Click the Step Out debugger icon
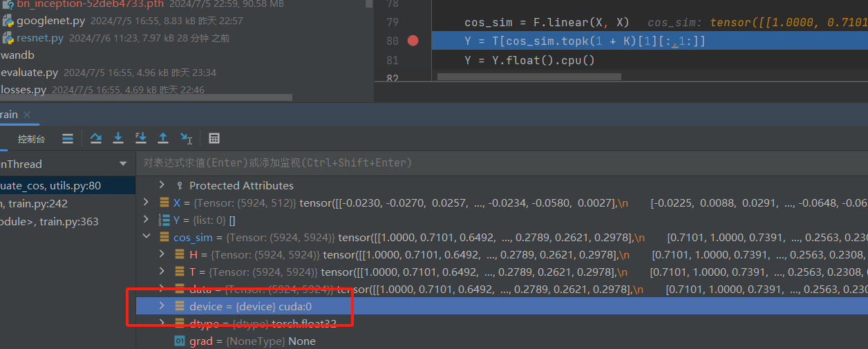 163,139
